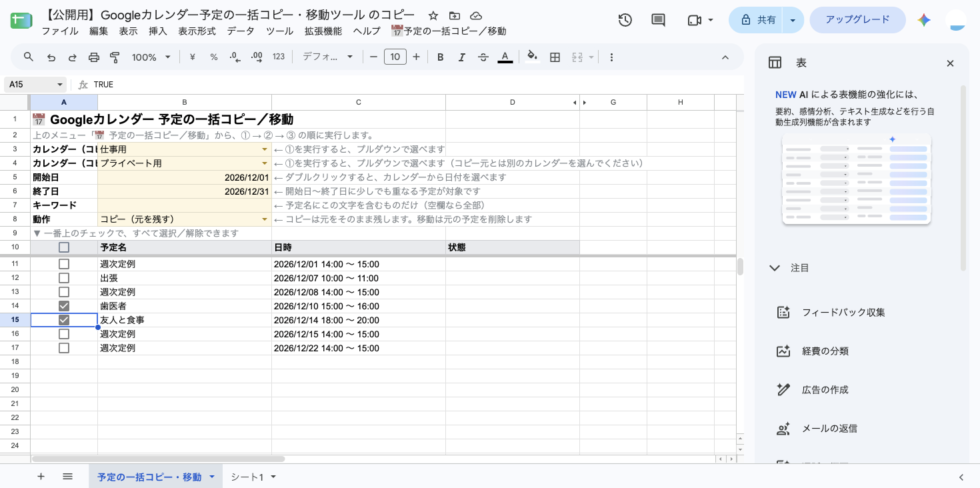Open the meeting camera dropdown
Viewport: 980px width, 488px height.
point(711,20)
